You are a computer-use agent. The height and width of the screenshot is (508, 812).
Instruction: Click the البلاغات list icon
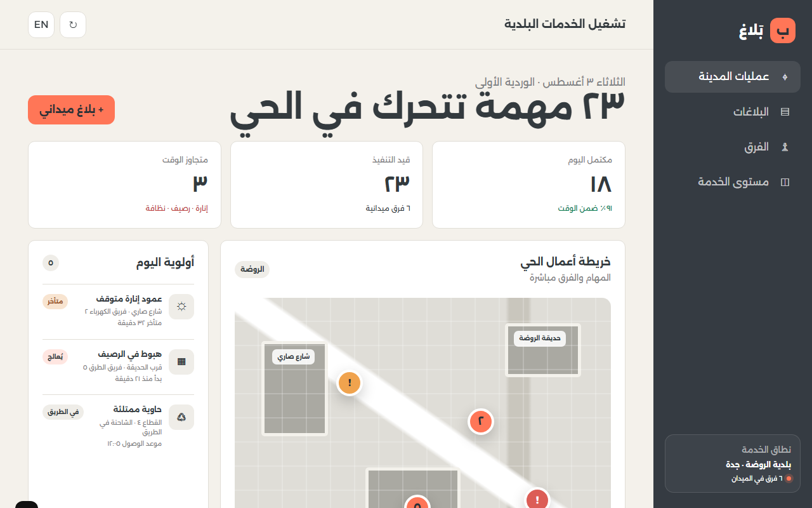pyautogui.click(x=785, y=112)
